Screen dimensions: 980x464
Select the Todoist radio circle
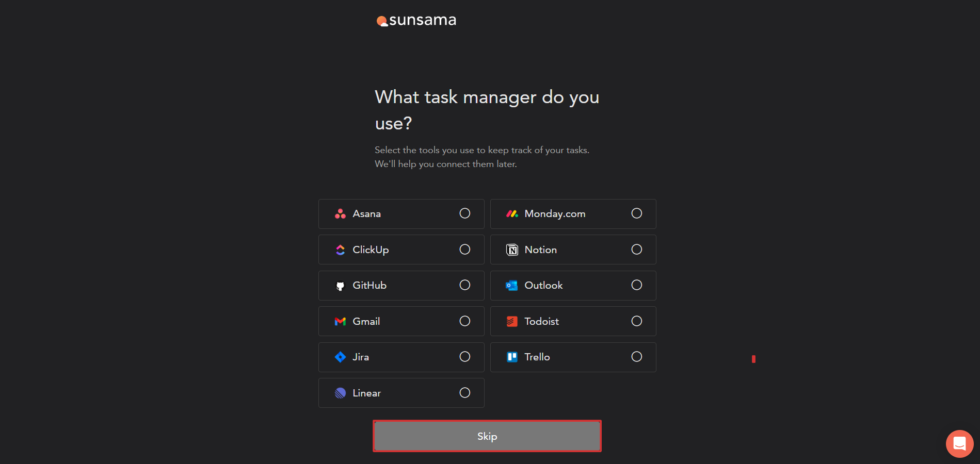(x=637, y=321)
